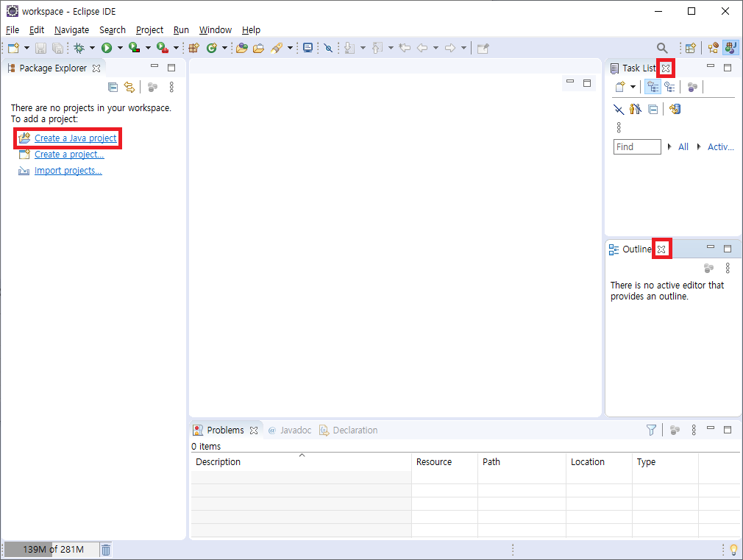This screenshot has height=560, width=743.
Task: Open the New wizard dropdown arrow
Action: click(26, 48)
